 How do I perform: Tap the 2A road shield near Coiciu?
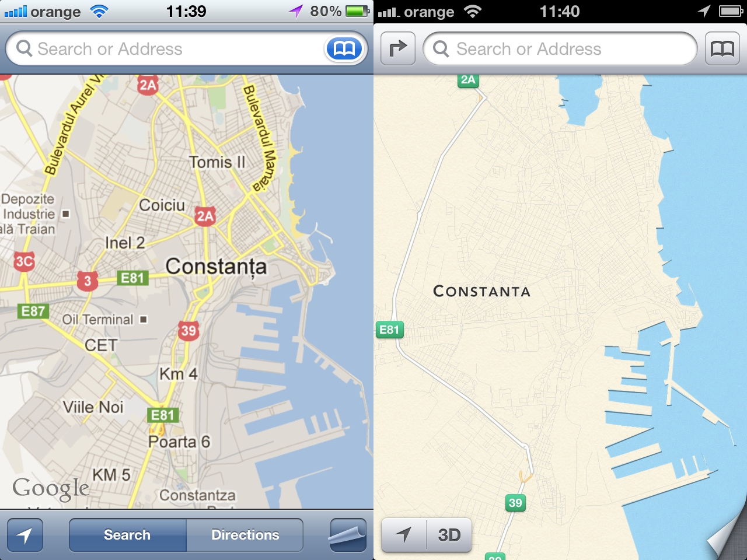(x=205, y=216)
